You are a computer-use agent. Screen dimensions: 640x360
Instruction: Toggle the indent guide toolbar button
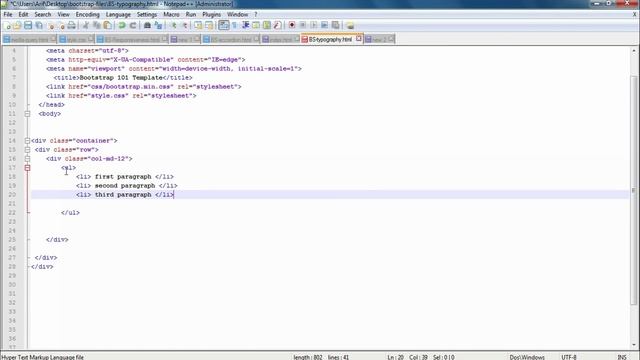[x=245, y=25]
